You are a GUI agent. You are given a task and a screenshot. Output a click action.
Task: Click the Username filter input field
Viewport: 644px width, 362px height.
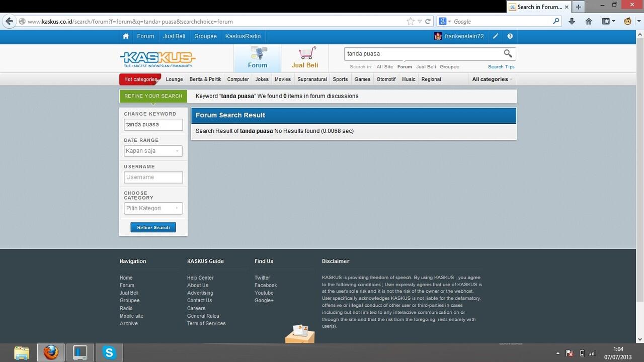(153, 177)
